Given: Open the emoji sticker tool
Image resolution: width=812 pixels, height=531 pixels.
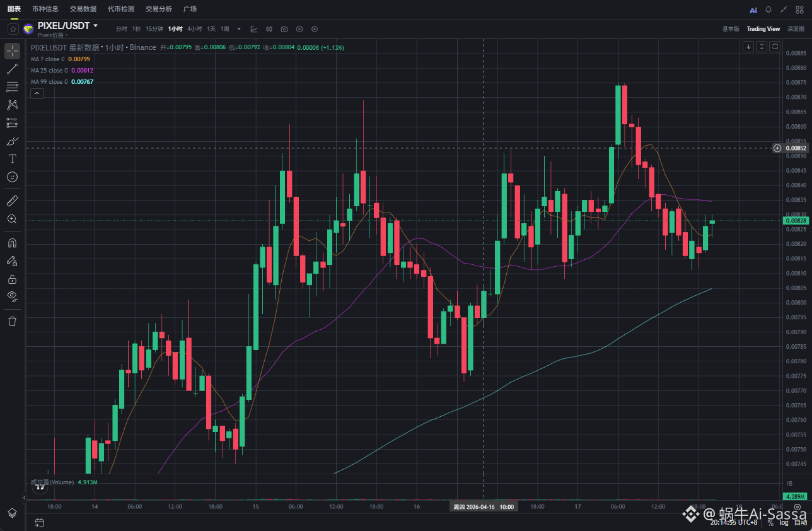Looking at the screenshot, I should [12, 177].
